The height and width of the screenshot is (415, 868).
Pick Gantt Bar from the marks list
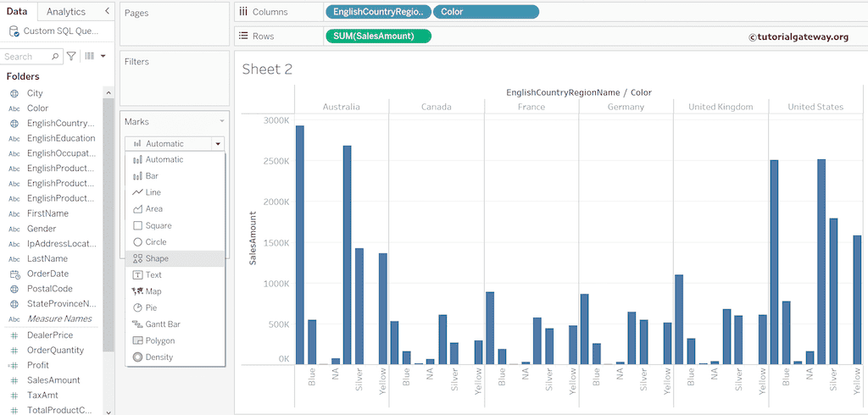pyautogui.click(x=163, y=324)
